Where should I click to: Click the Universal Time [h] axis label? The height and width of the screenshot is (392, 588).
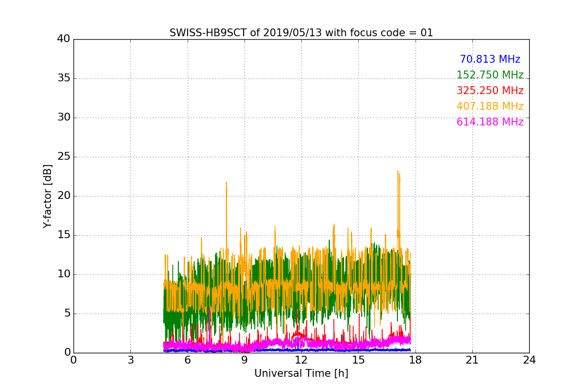[301, 373]
